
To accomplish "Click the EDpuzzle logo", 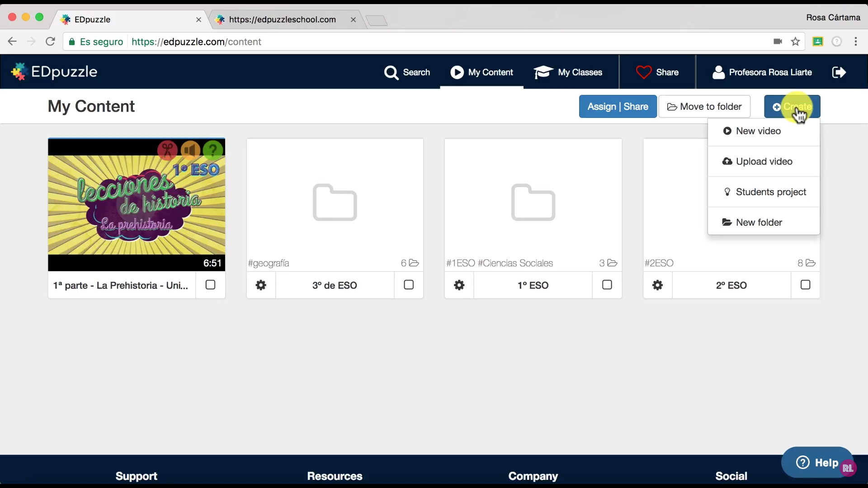I will 54,72.
